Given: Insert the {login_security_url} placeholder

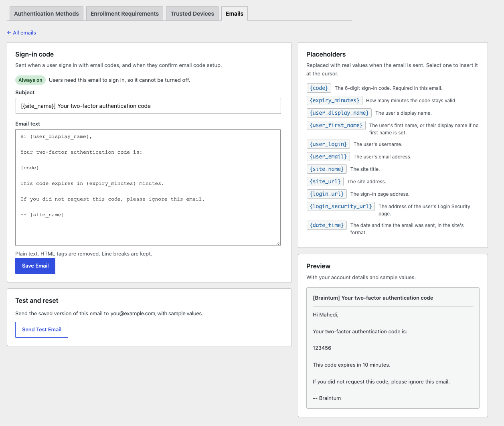Looking at the screenshot, I should (341, 206).
